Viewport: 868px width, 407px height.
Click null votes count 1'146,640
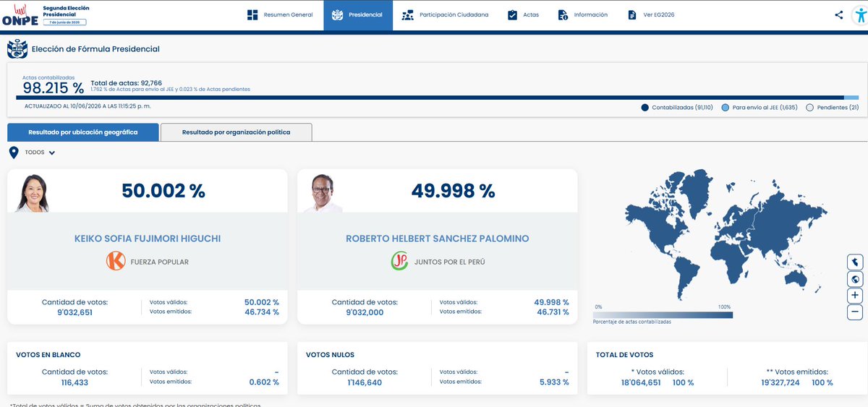[x=365, y=382]
